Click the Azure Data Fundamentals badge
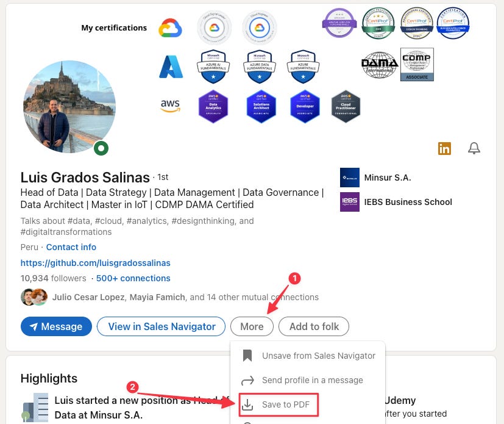Viewport: 504px width, 424px height. [x=260, y=66]
